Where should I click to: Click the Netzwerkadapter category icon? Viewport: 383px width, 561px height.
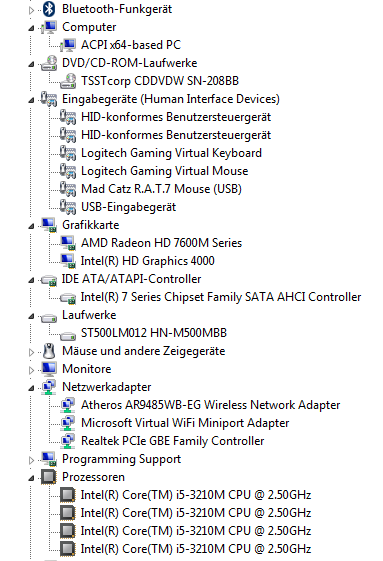[x=49, y=387]
